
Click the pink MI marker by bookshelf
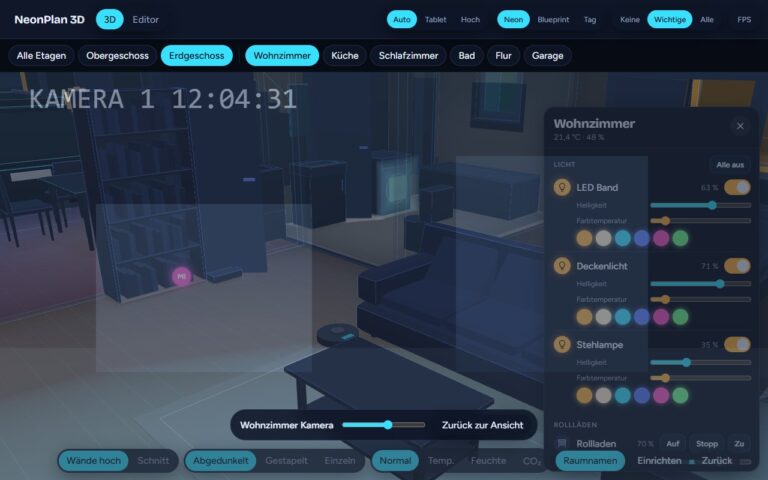[x=182, y=276]
